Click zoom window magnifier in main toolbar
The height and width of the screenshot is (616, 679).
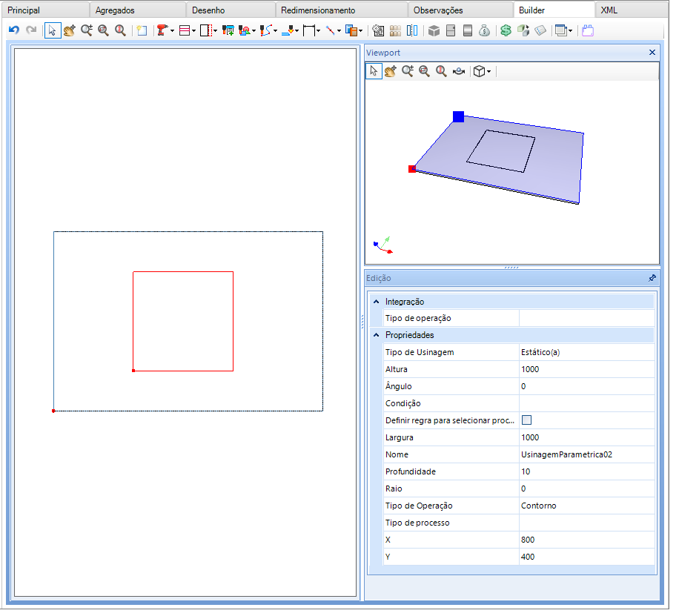click(104, 30)
